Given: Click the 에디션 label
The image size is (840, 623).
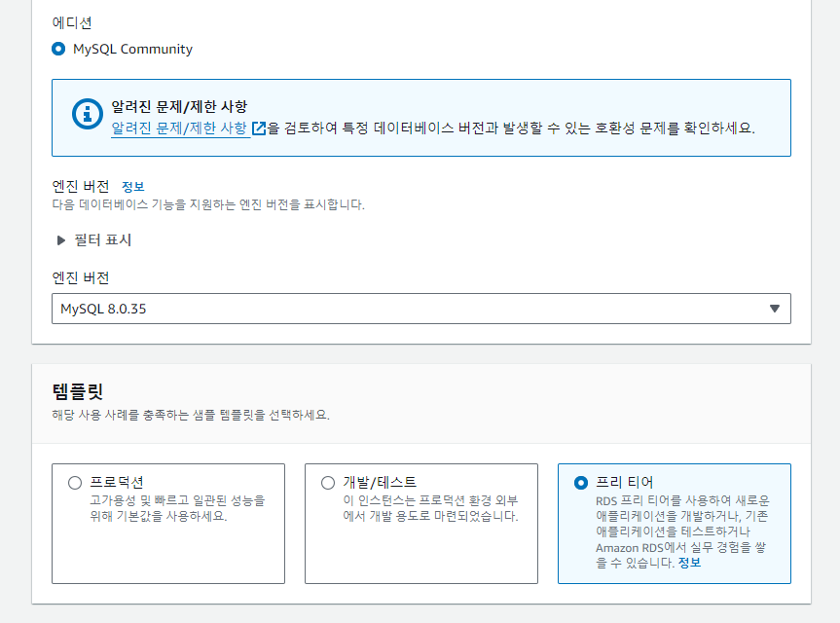Looking at the screenshot, I should (72, 23).
